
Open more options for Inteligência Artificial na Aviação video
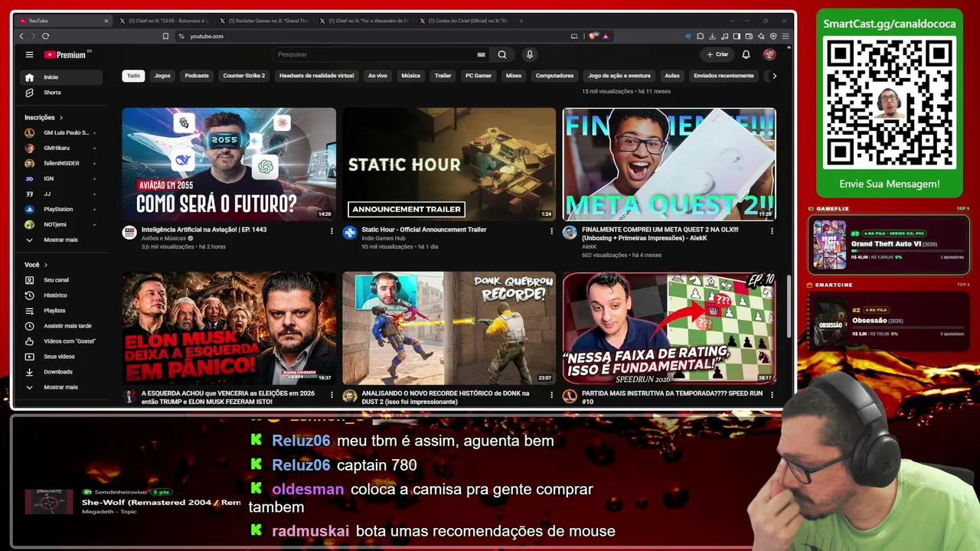click(x=332, y=230)
